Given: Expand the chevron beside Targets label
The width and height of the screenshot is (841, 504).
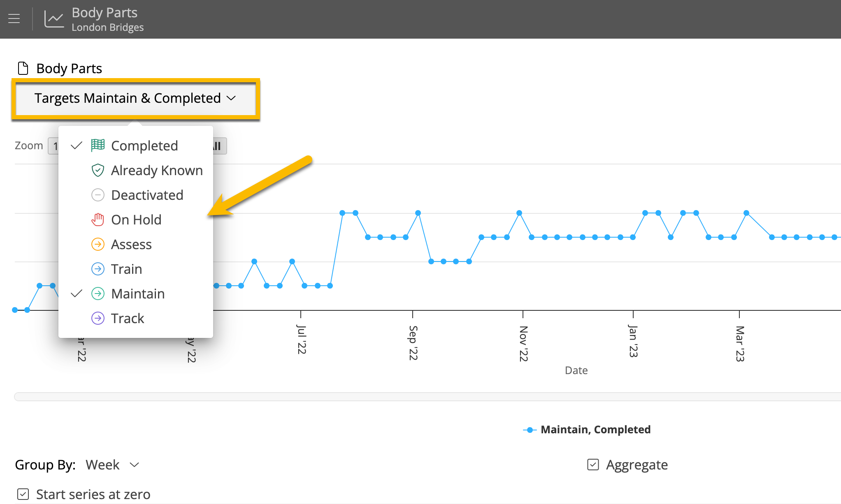Looking at the screenshot, I should [x=231, y=98].
